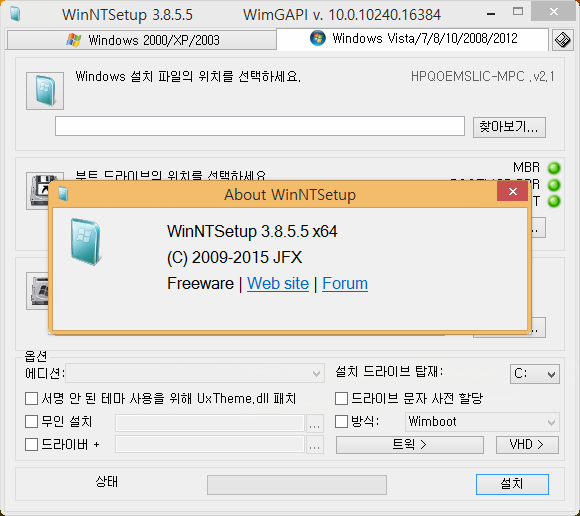Click the WinNTSetup 3.8.5.5 x64 text
Image resolution: width=580 pixels, height=516 pixels.
tap(252, 232)
